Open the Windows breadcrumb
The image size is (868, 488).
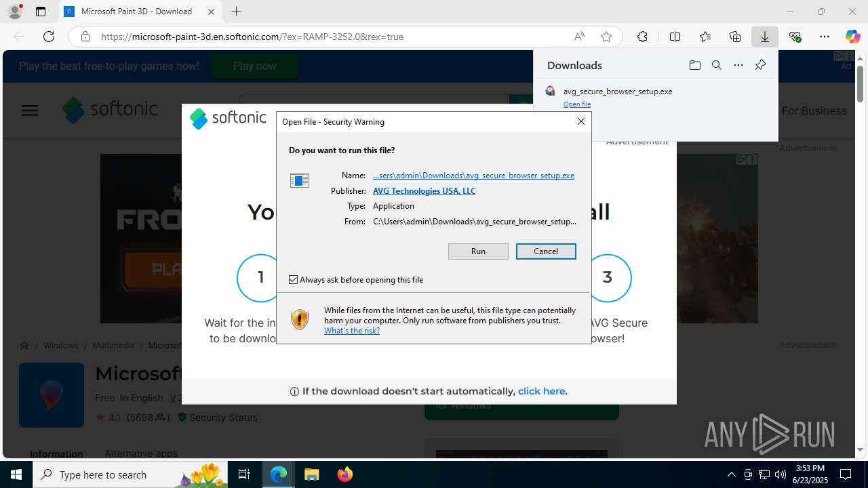coord(61,345)
